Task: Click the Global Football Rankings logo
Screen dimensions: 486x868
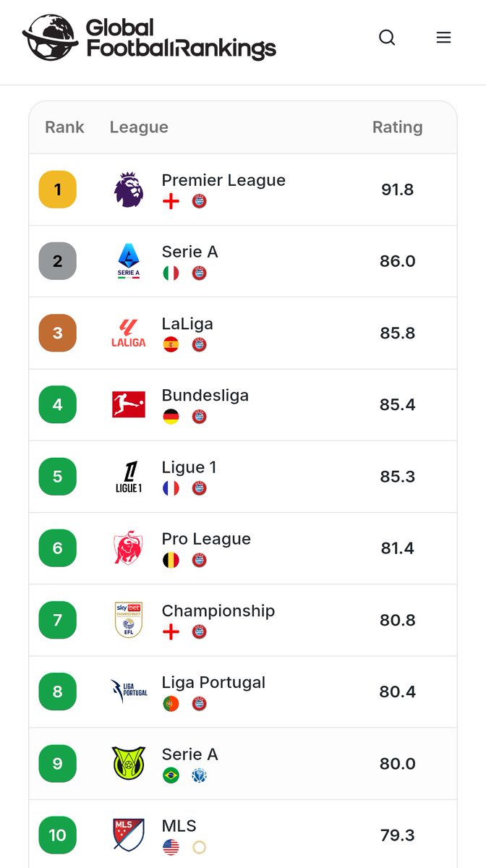Action: 149,38
